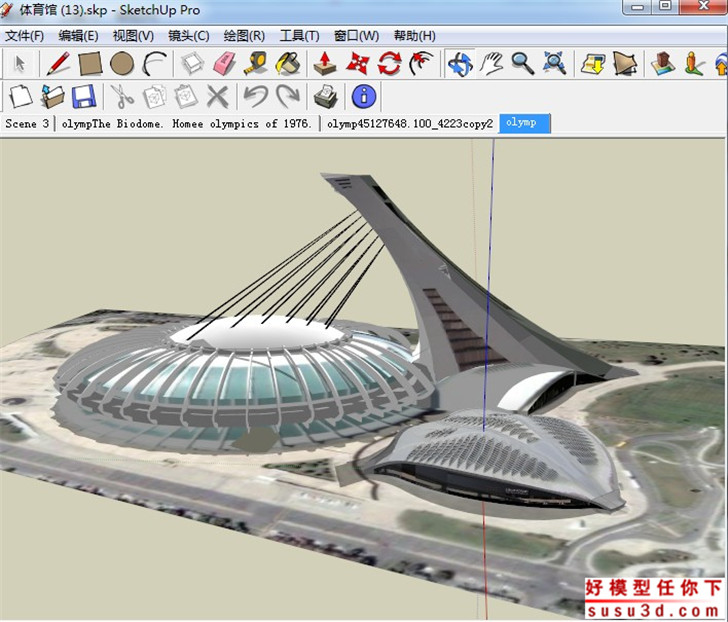Screen dimensions: 728x622
Task: Select the pink Eraser tool
Action: (224, 64)
